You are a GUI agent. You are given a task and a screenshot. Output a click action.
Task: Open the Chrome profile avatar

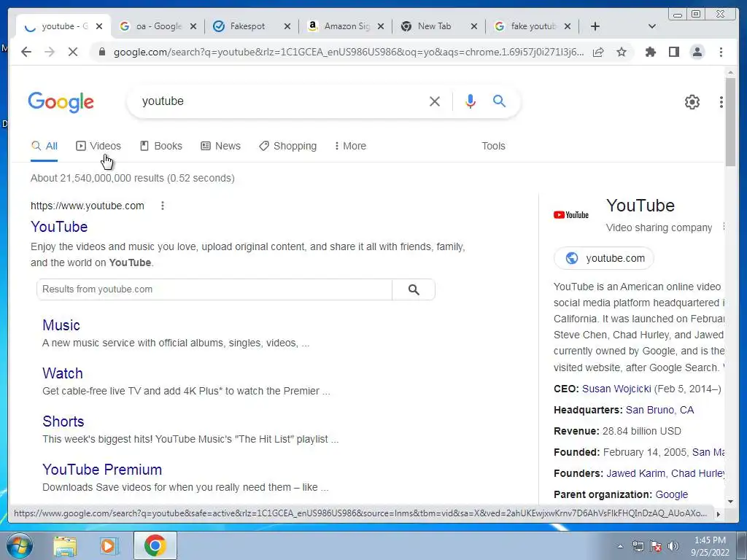[x=697, y=52]
